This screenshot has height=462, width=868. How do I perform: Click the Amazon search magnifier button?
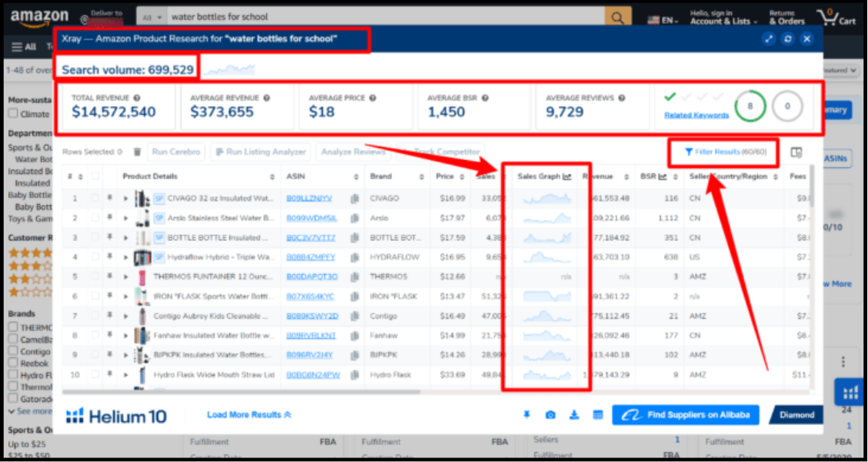[616, 17]
